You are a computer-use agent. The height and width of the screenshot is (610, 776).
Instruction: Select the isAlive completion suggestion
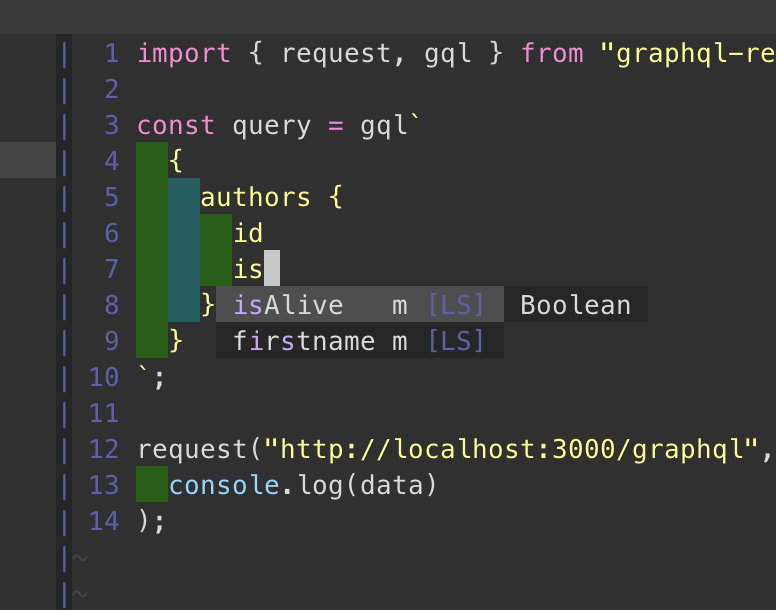click(x=360, y=304)
